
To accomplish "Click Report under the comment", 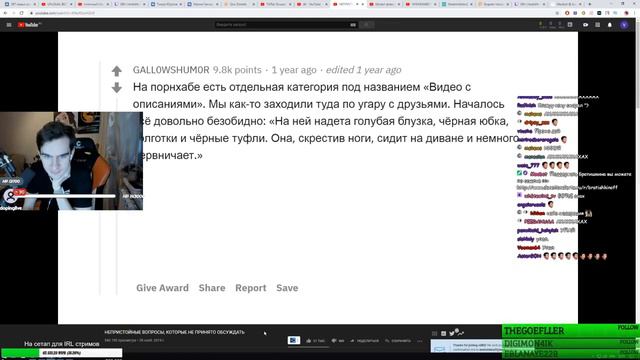I will (251, 288).
